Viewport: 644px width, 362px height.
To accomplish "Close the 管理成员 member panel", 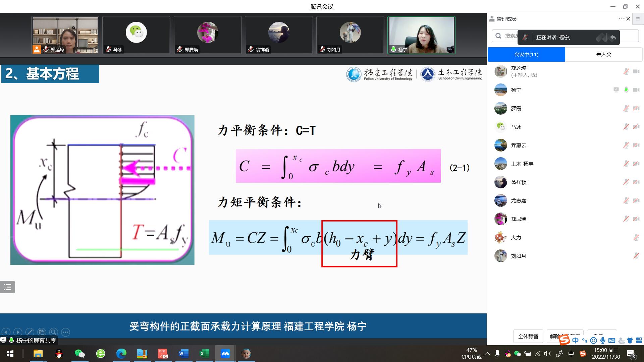I will [x=628, y=19].
